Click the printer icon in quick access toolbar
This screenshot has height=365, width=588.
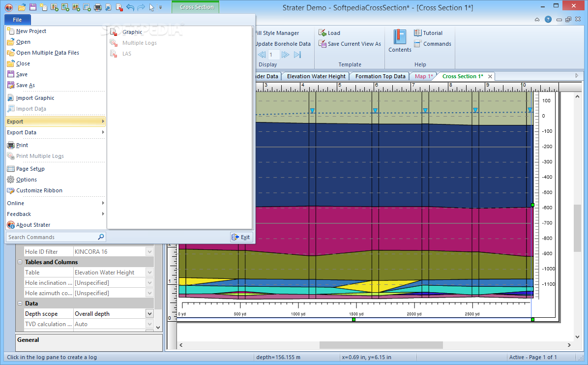(98, 7)
